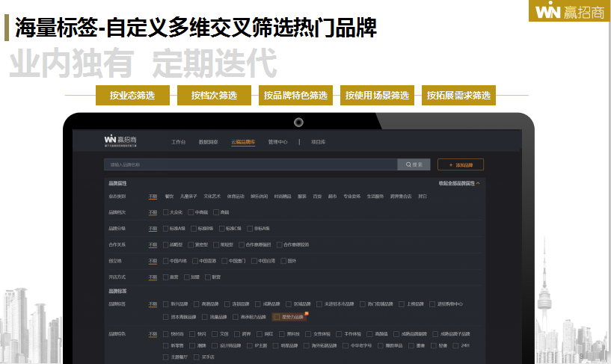Choose the 专业卖场 category
The height and width of the screenshot is (364, 611).
coord(352,197)
